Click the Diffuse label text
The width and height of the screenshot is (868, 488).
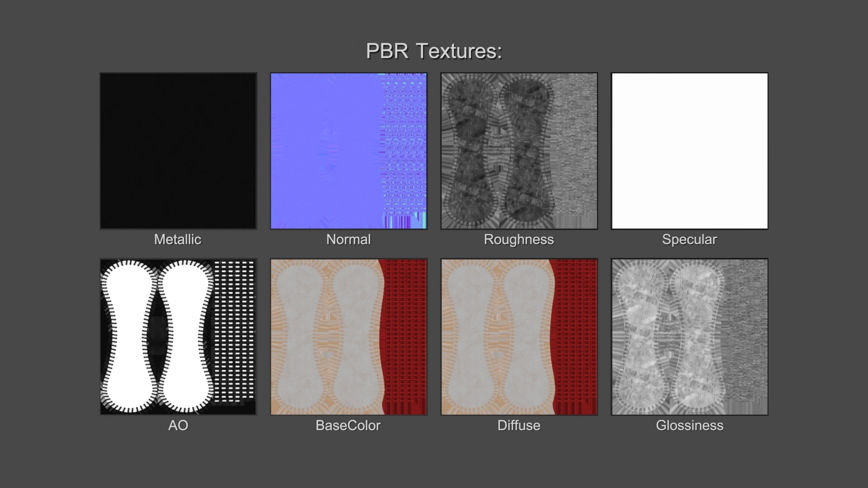coord(519,426)
